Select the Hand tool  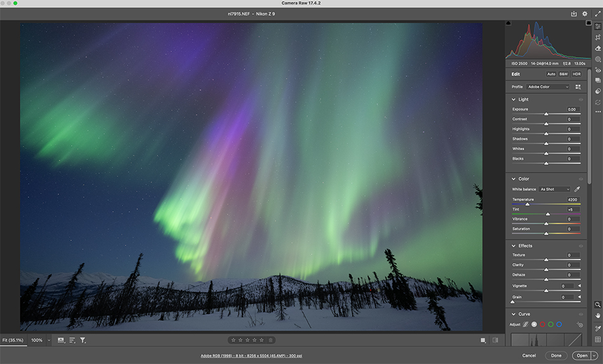pyautogui.click(x=598, y=315)
